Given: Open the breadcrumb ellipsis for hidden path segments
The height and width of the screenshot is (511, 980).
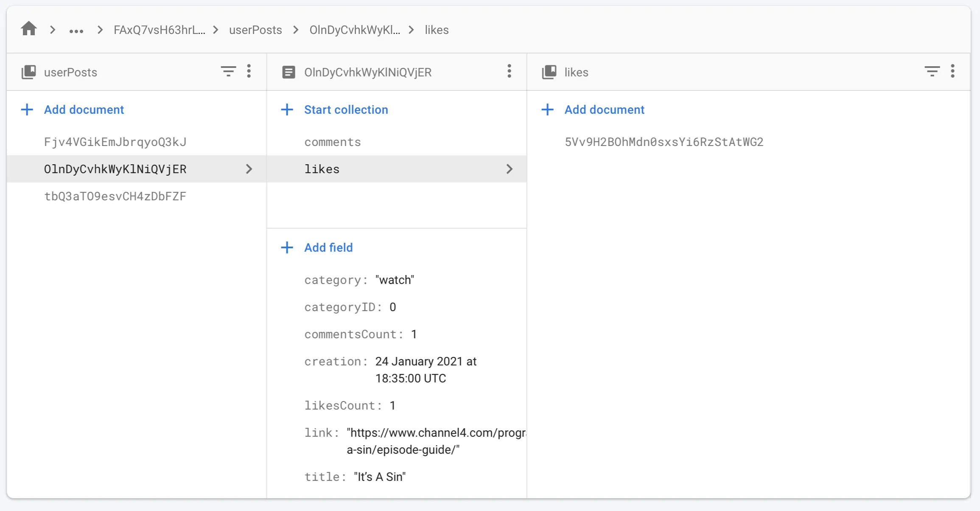Looking at the screenshot, I should point(76,31).
